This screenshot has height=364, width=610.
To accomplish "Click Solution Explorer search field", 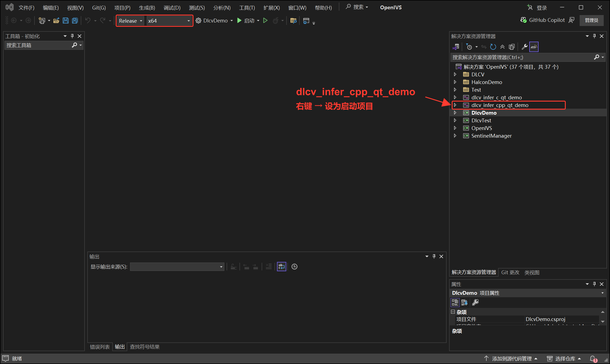I will (521, 57).
